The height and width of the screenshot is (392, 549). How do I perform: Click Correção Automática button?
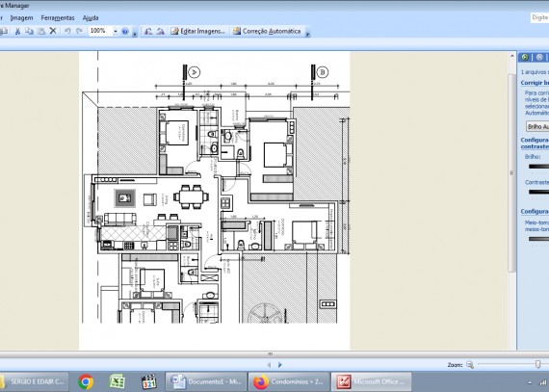(267, 31)
